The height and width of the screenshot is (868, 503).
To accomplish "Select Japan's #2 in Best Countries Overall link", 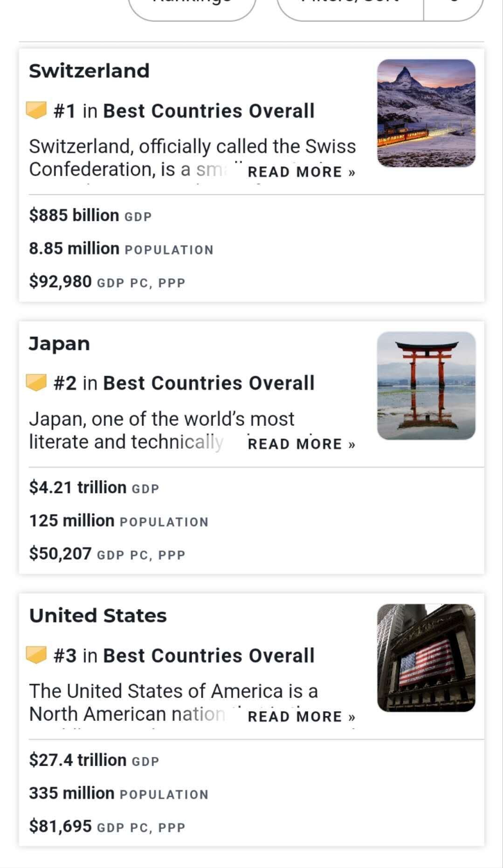I will [x=184, y=383].
